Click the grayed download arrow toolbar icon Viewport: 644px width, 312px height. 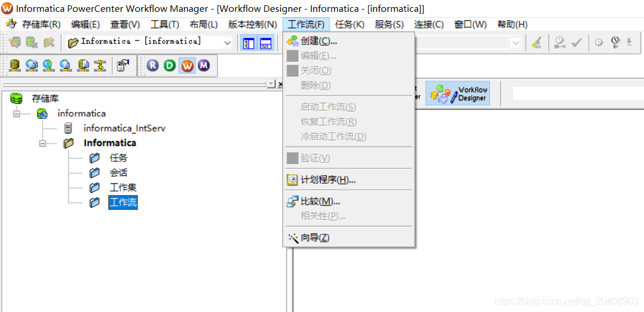click(x=629, y=42)
